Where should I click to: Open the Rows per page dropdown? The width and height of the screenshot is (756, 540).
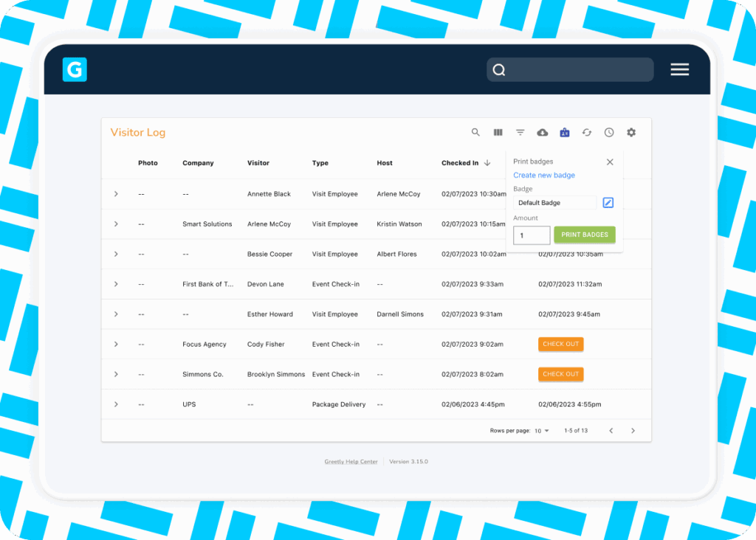542,431
